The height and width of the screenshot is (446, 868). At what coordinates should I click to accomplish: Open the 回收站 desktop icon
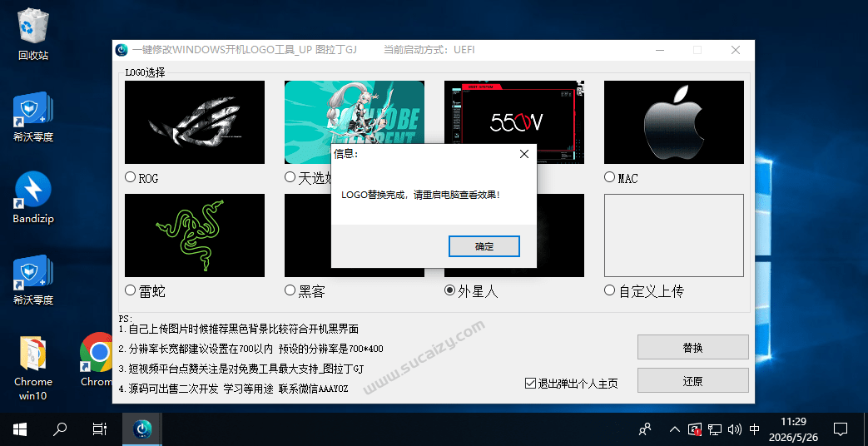pos(33,35)
